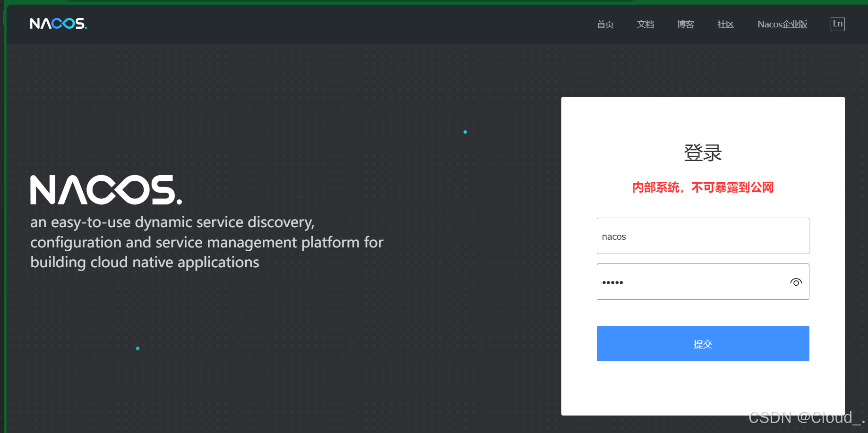Toggle password visibility with eye icon
This screenshot has width=868, height=433.
[796, 282]
